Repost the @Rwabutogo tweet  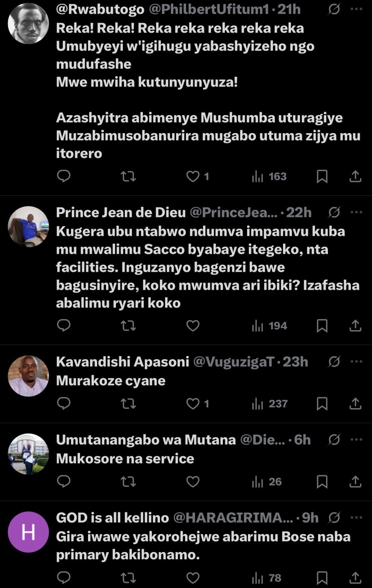tap(128, 176)
